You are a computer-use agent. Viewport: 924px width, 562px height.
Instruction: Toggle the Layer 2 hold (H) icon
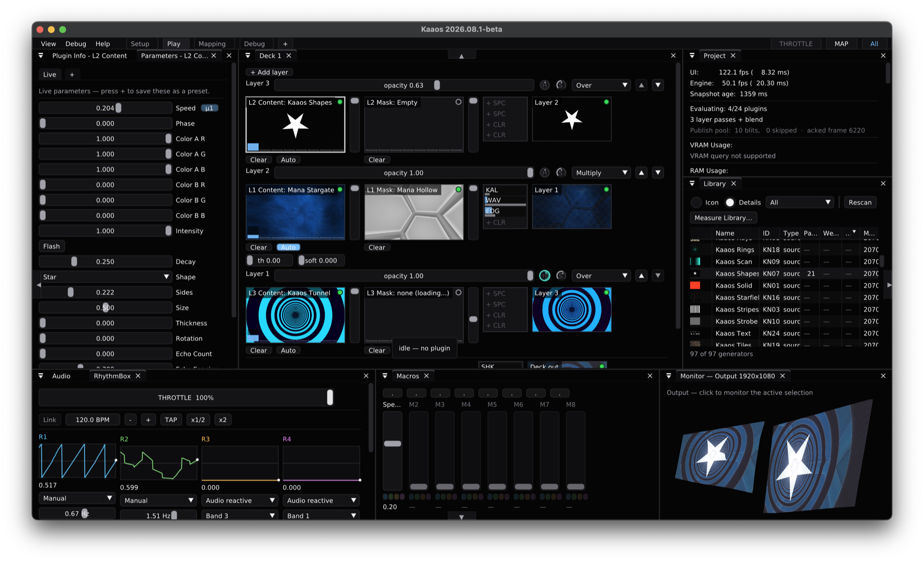click(545, 172)
